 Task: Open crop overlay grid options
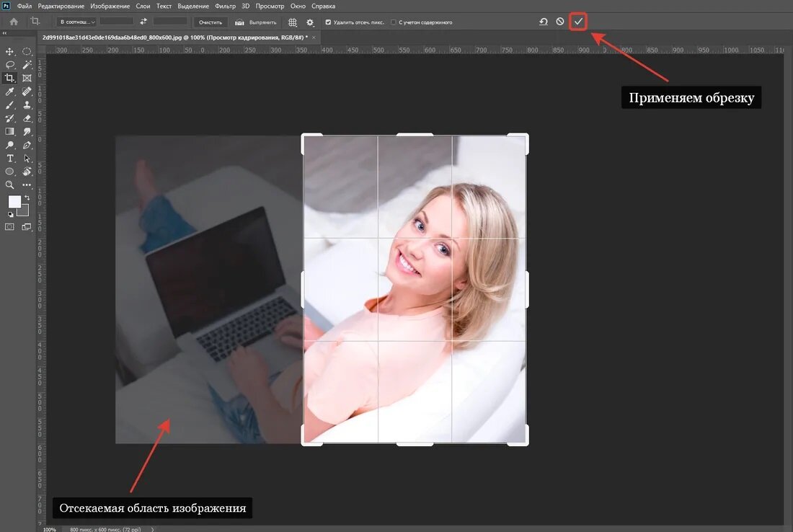(292, 22)
